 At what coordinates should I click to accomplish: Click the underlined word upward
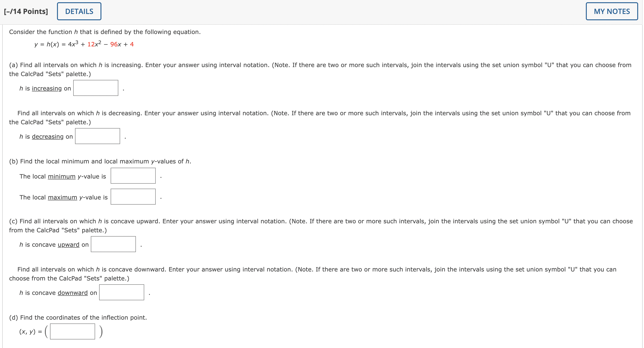(68, 245)
